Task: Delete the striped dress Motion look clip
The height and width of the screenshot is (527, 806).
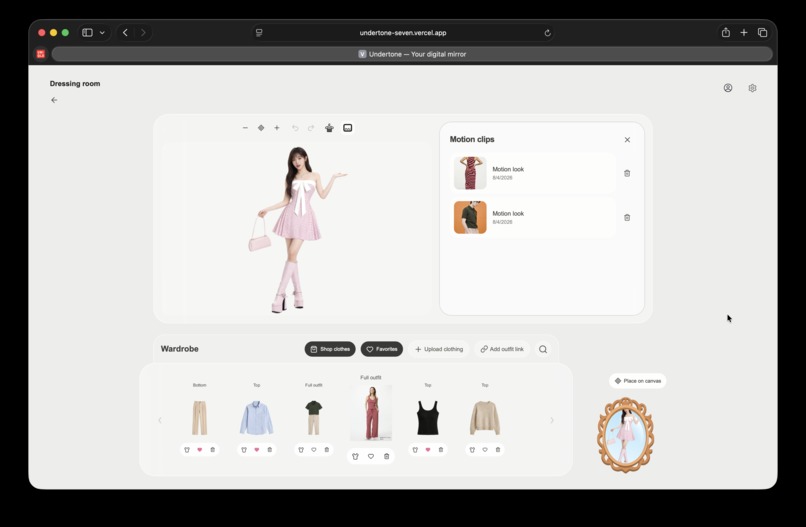Action: 627,173
